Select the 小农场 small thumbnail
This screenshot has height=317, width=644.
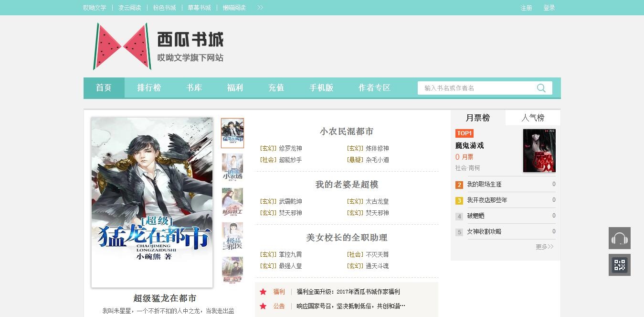[x=232, y=167]
